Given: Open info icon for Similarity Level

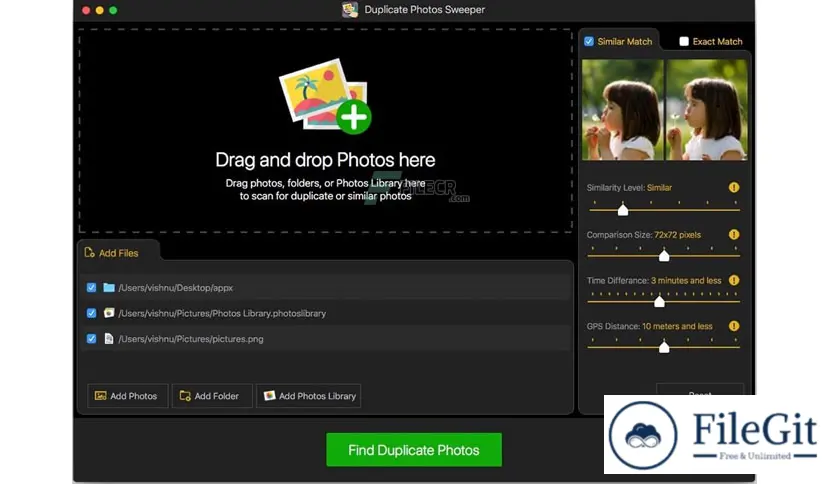Looking at the screenshot, I should [734, 187].
